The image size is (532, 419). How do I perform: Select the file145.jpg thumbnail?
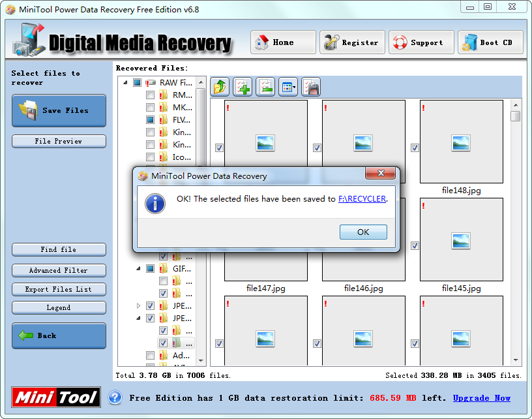click(x=462, y=240)
